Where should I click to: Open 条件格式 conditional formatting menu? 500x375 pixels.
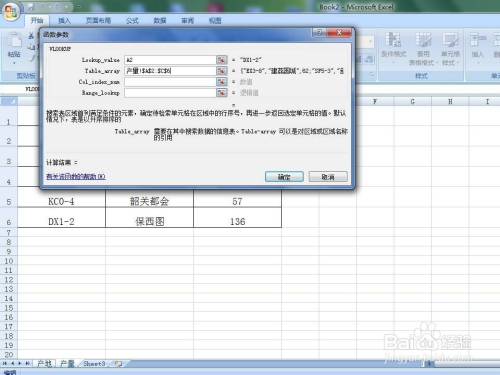pyautogui.click(x=393, y=49)
